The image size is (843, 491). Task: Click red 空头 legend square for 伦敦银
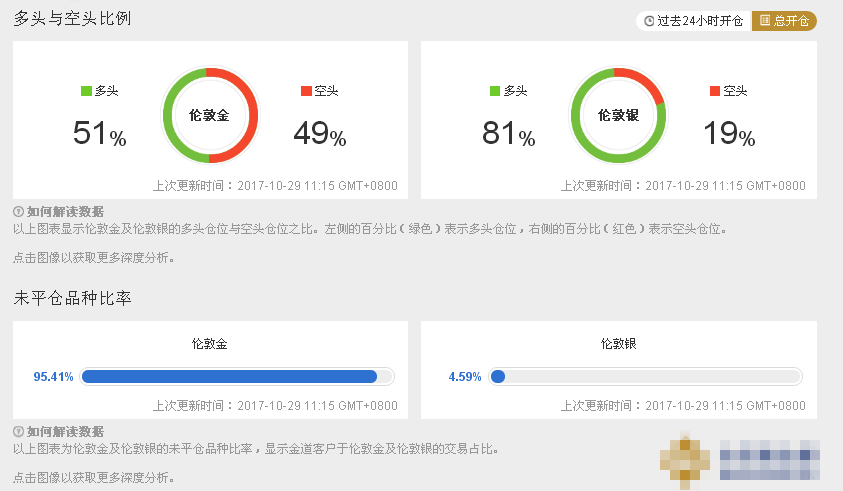(x=715, y=91)
